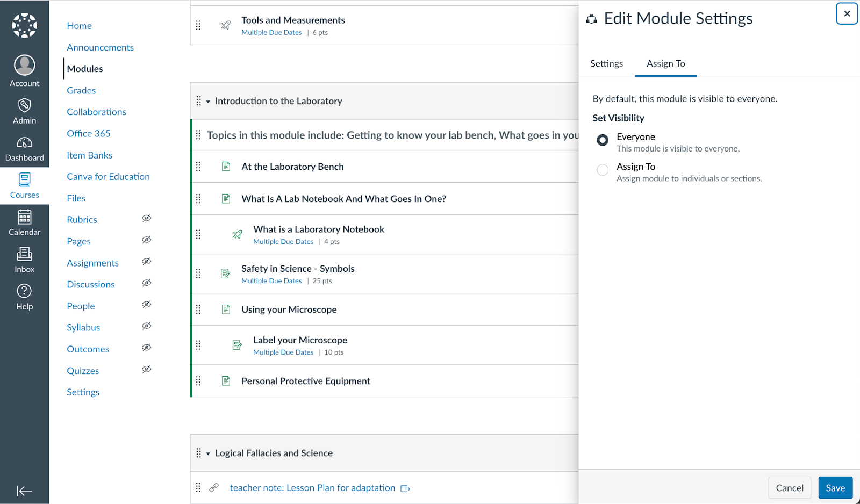Click the Help question mark icon

(25, 291)
